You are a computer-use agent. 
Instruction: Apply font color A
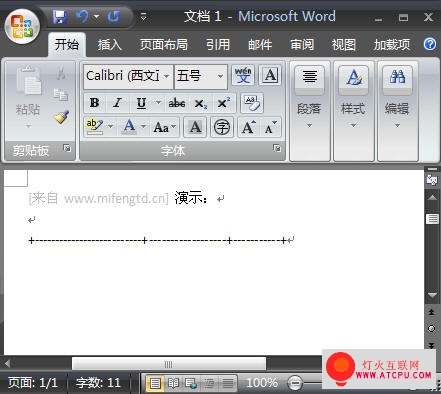click(x=129, y=127)
